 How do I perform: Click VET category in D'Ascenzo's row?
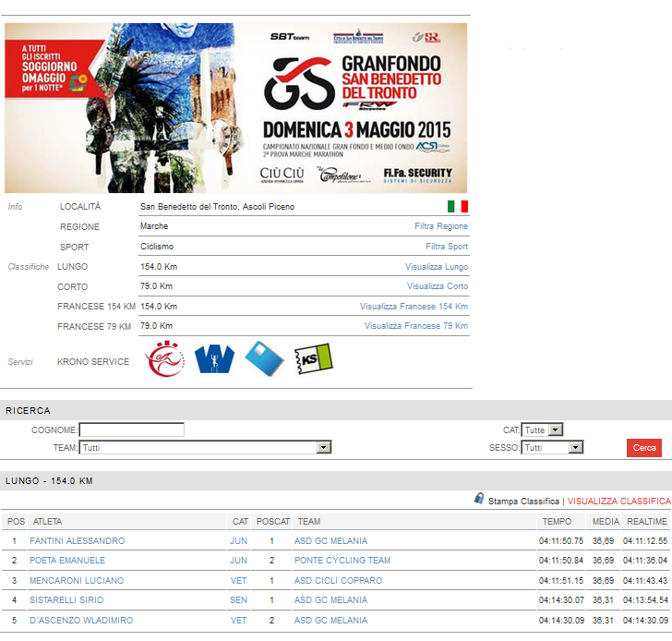pyautogui.click(x=238, y=620)
